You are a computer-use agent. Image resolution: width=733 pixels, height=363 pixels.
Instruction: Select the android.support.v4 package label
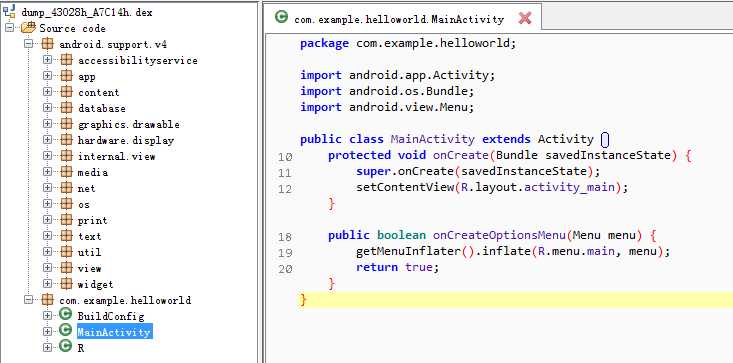(113, 45)
